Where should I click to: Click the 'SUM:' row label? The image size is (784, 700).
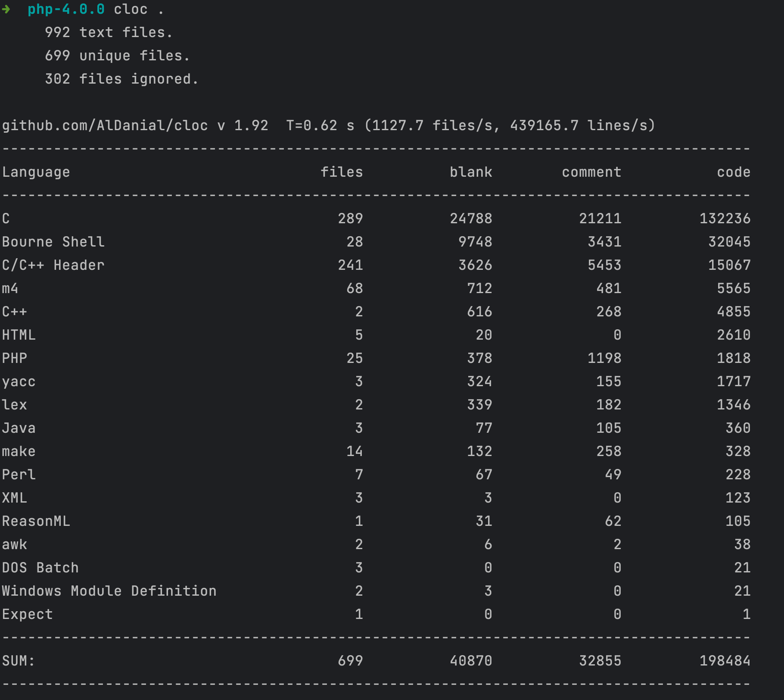[19, 661]
